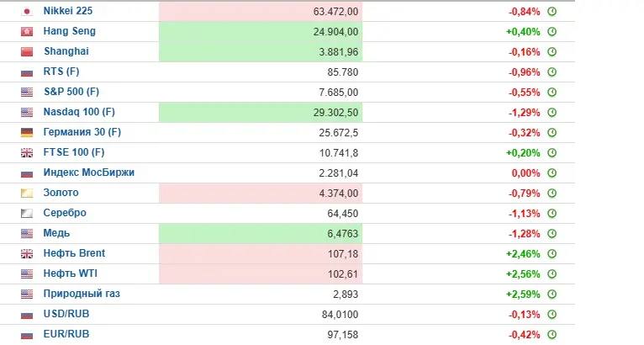Click the clock icon in Нефть Brent row
Image resolution: width=644 pixels, height=345 pixels.
pyautogui.click(x=552, y=254)
